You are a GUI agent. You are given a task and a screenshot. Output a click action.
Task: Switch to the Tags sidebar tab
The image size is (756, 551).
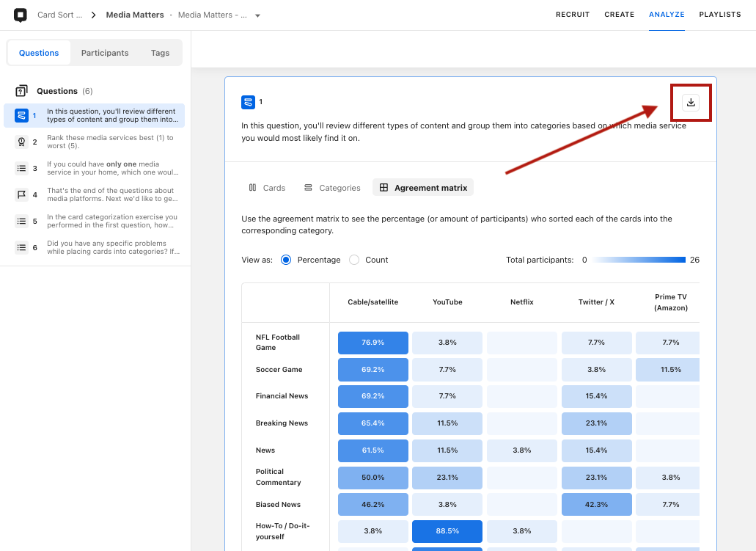(x=160, y=53)
